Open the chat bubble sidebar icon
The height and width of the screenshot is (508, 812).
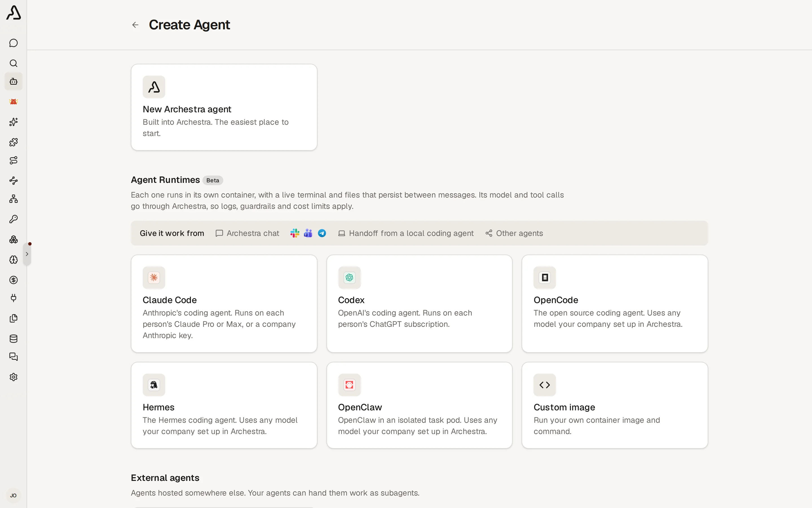(x=14, y=43)
